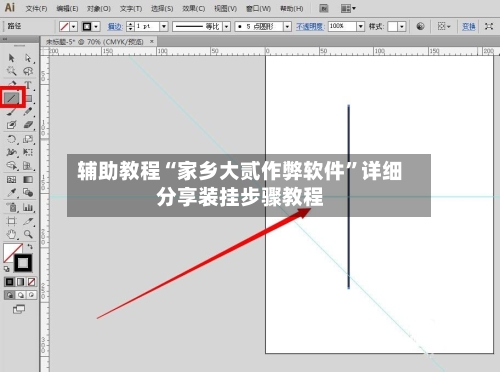Open the 等比 width profile dropdown
The width and height of the screenshot is (500, 372).
click(227, 26)
